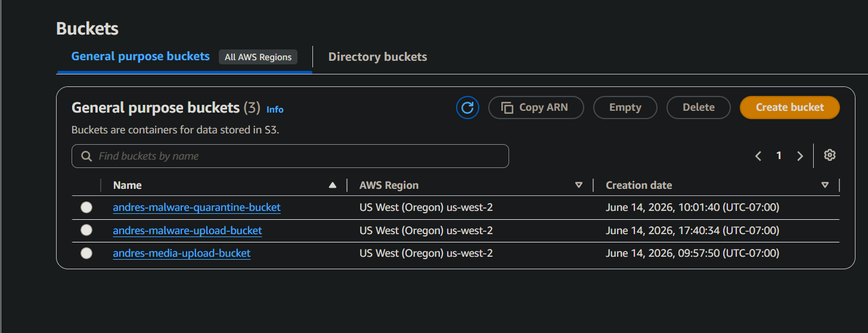Sort by Creation date column arrow
Image resolution: width=868 pixels, height=333 pixels.
[825, 185]
